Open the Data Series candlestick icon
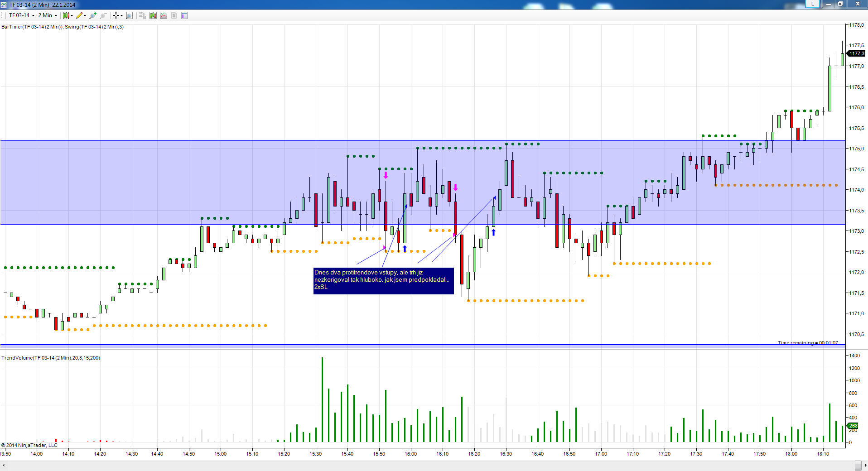 coord(153,15)
